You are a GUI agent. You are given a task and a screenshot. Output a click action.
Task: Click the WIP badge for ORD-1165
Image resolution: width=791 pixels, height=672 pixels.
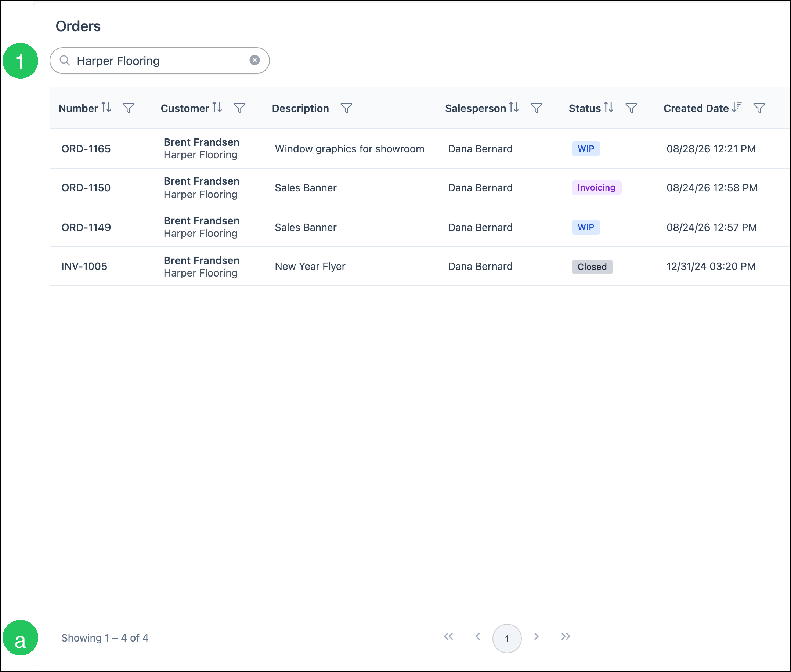(586, 149)
